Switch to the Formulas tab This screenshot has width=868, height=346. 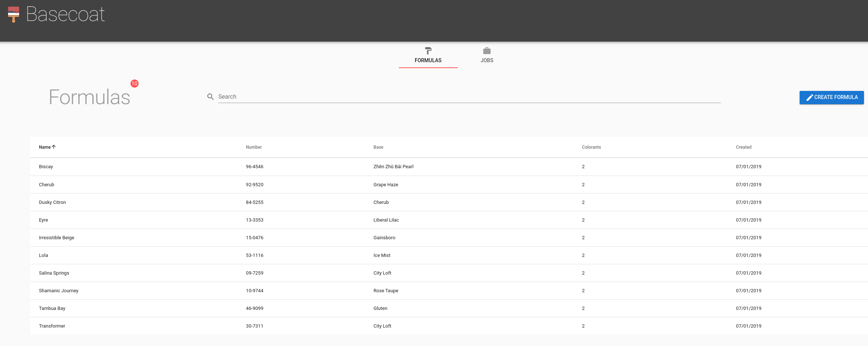(x=428, y=56)
